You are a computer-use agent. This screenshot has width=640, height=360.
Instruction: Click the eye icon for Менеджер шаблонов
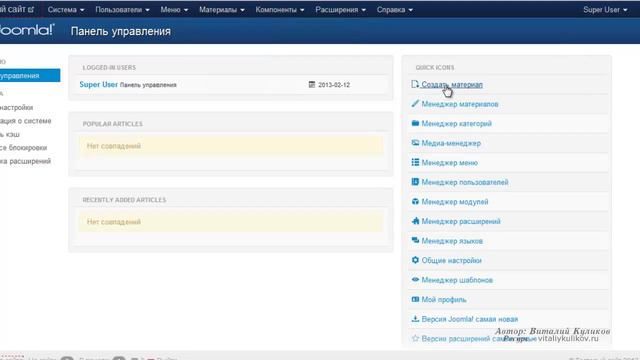tap(415, 280)
